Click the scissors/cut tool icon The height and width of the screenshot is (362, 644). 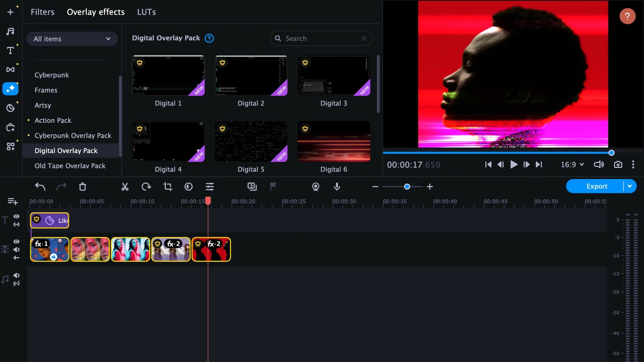point(125,186)
